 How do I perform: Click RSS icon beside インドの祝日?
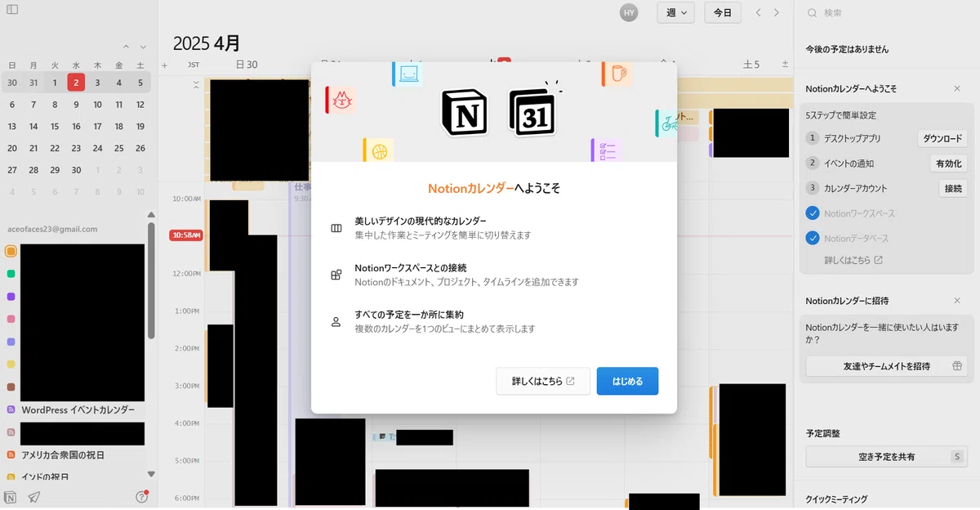pos(11,476)
